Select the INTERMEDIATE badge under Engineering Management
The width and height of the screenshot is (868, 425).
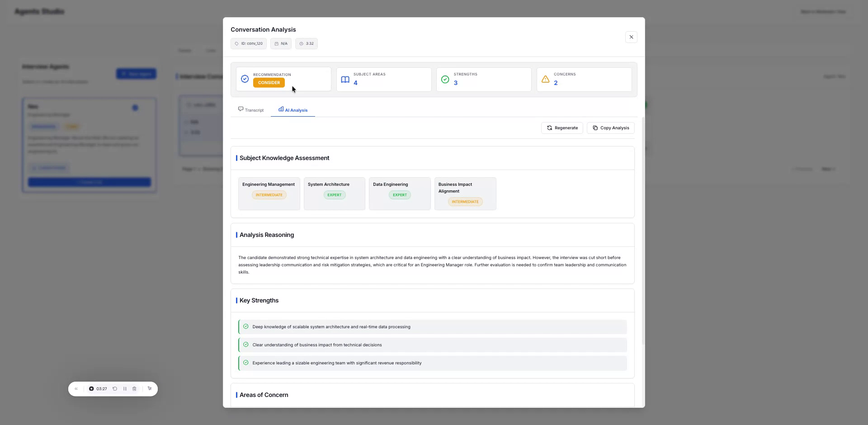pyautogui.click(x=269, y=195)
